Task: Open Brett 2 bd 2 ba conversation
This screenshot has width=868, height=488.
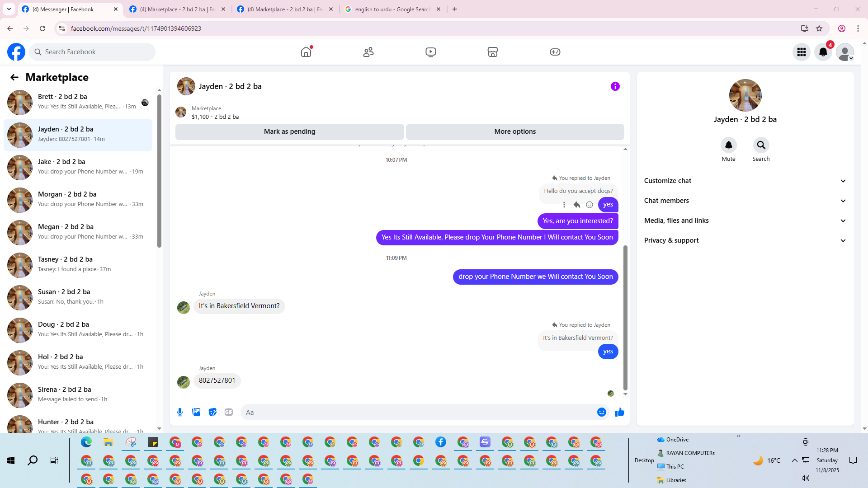Action: tap(78, 102)
